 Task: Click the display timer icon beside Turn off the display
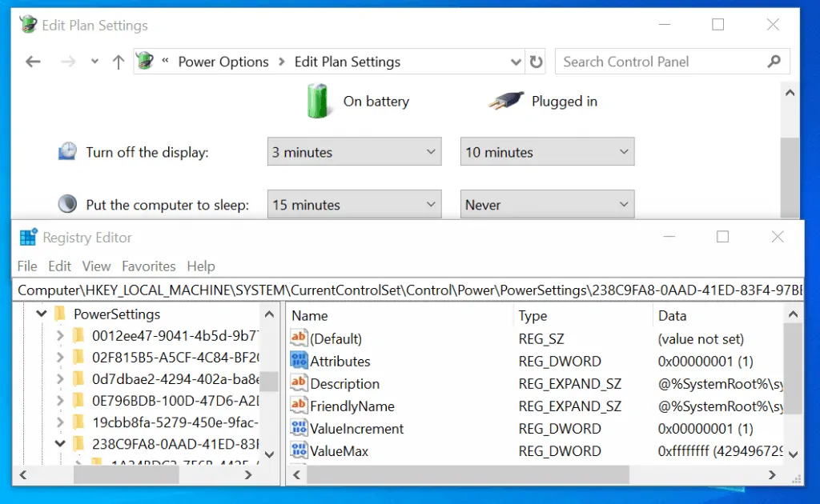click(67, 151)
